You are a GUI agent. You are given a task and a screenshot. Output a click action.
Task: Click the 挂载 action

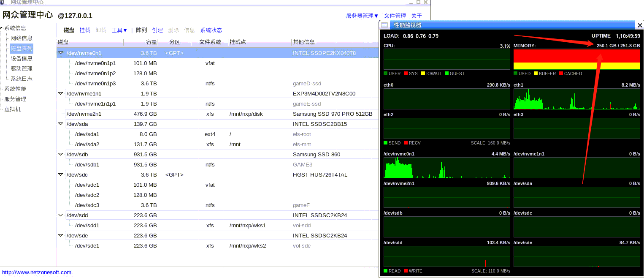point(85,30)
